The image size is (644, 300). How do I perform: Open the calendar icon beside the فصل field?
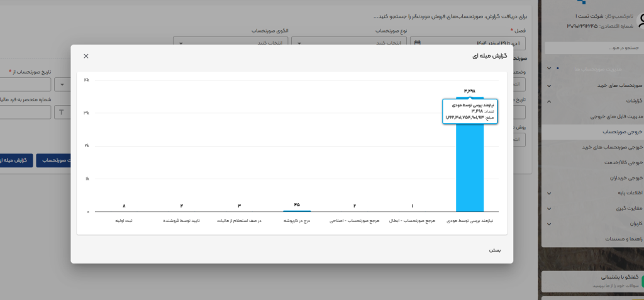click(x=418, y=43)
